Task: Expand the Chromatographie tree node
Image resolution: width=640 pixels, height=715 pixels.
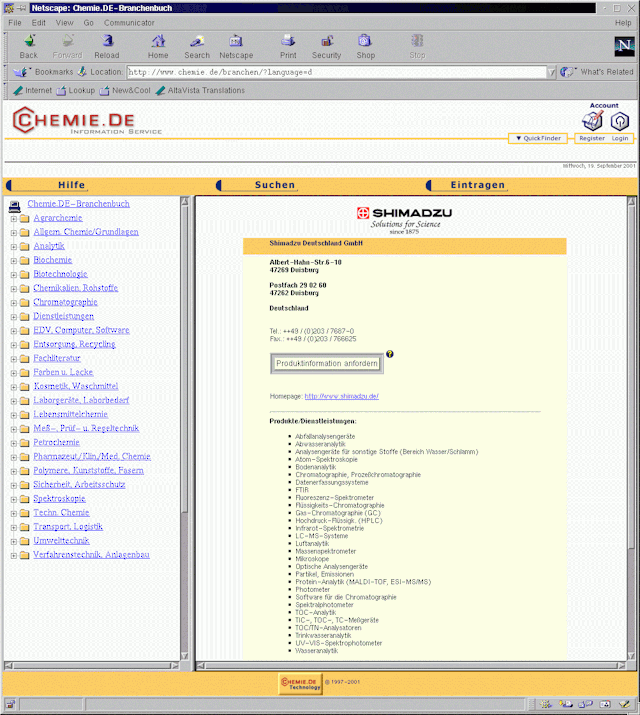Action: pos(14,303)
